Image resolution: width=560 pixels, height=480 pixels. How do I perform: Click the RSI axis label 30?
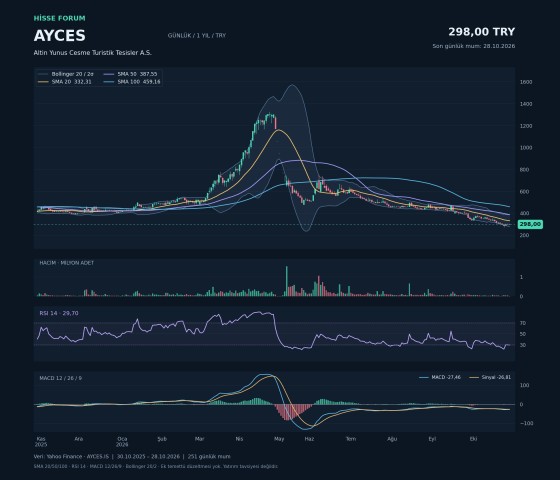(x=523, y=345)
